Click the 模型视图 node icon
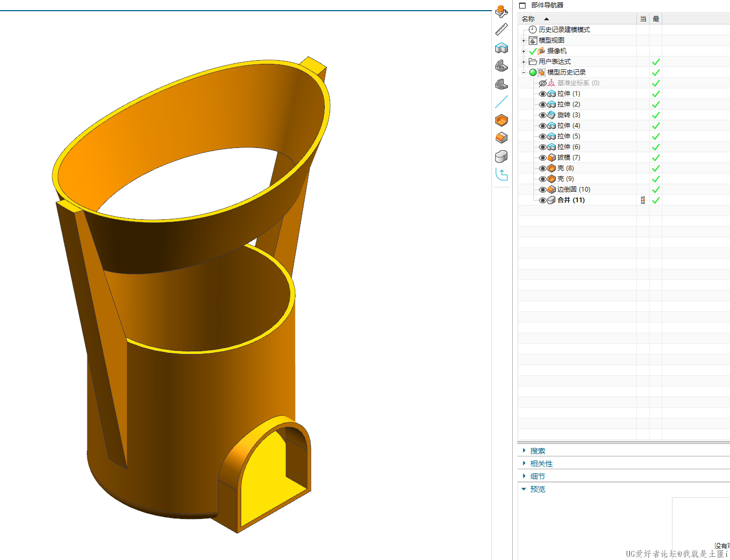Viewport: 730px width, 560px height. click(x=532, y=40)
